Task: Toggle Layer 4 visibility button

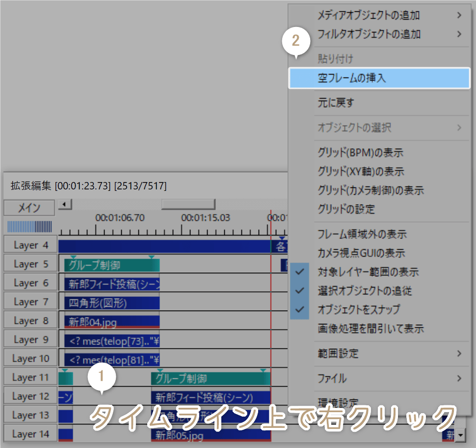Action: point(30,245)
